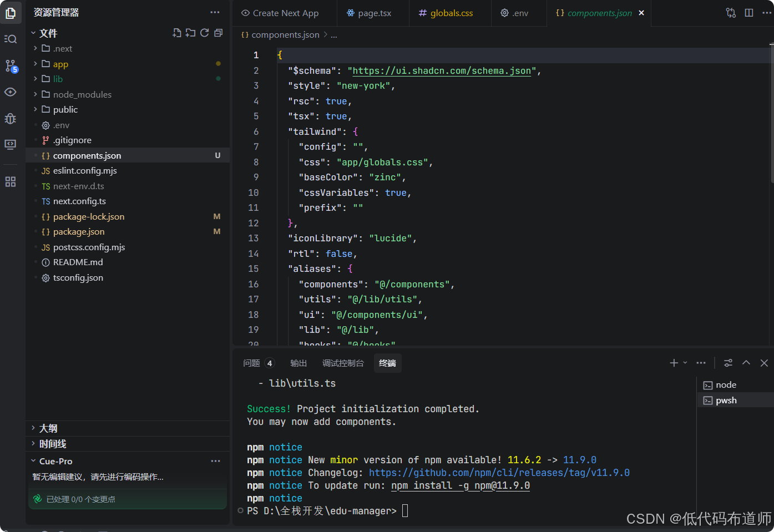774x532 pixels.
Task: Click the Cue-Pro processed changes status icon
Action: (38, 499)
